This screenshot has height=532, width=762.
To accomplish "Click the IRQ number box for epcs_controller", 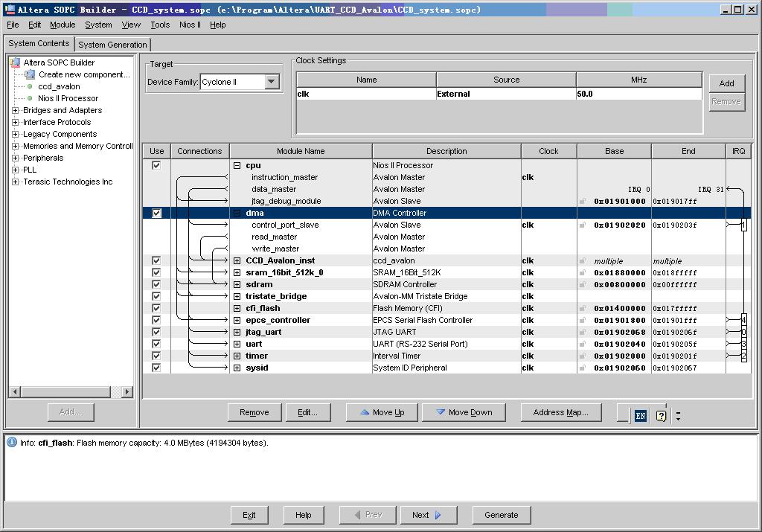I will click(743, 320).
